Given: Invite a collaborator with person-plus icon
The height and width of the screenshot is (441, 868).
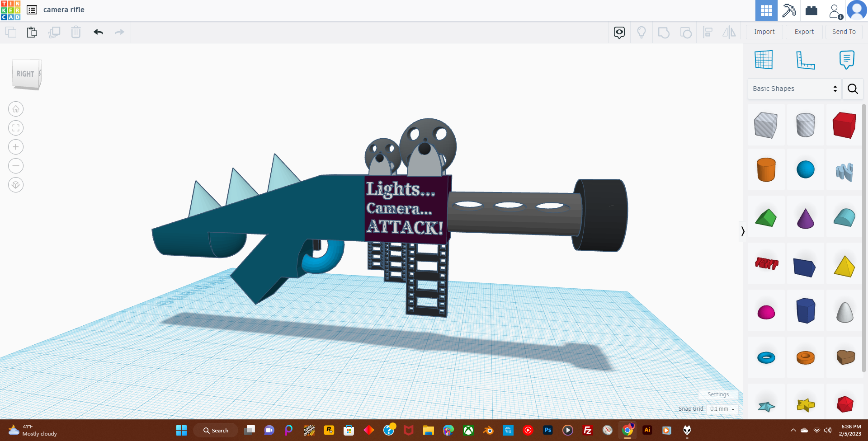Looking at the screenshot, I should click(835, 11).
